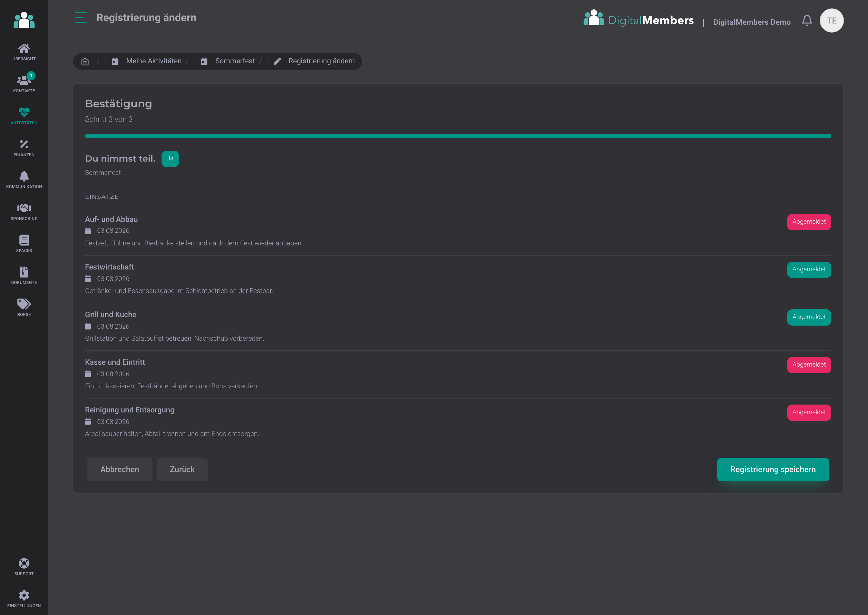
Task: Select the Aktivitäten heart icon
Action: pyautogui.click(x=24, y=116)
